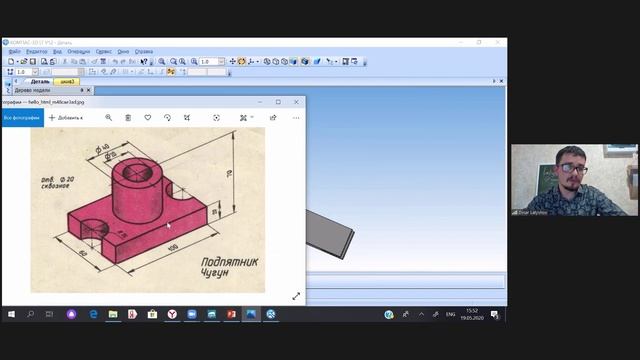Open Yandex Browser from taskbar

(x=172, y=314)
